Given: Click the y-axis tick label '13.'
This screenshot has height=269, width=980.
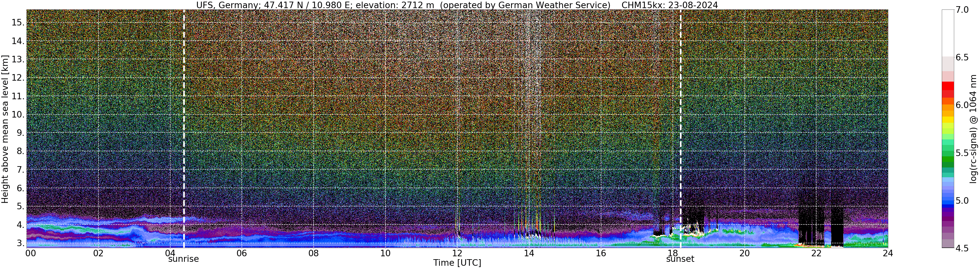Looking at the screenshot, I should [18, 59].
